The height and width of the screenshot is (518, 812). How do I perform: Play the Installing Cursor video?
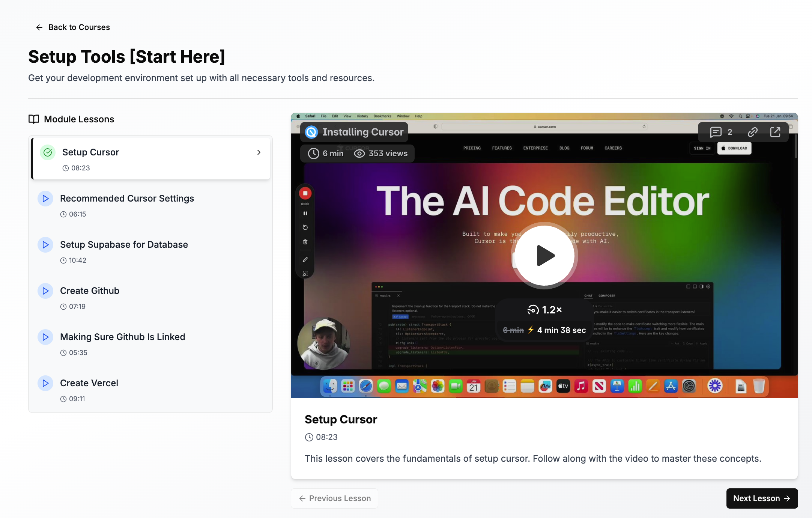544,256
